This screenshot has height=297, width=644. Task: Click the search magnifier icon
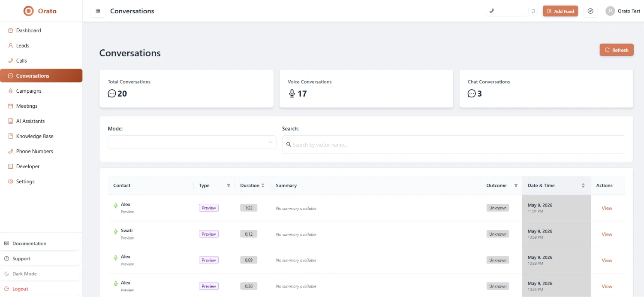pyautogui.click(x=289, y=145)
